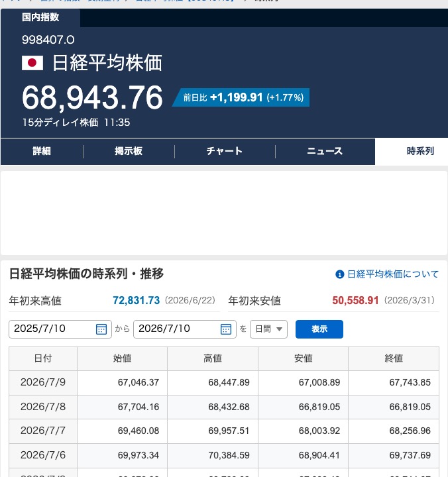
Task: Click high value 68,447.89
Action: (229, 382)
